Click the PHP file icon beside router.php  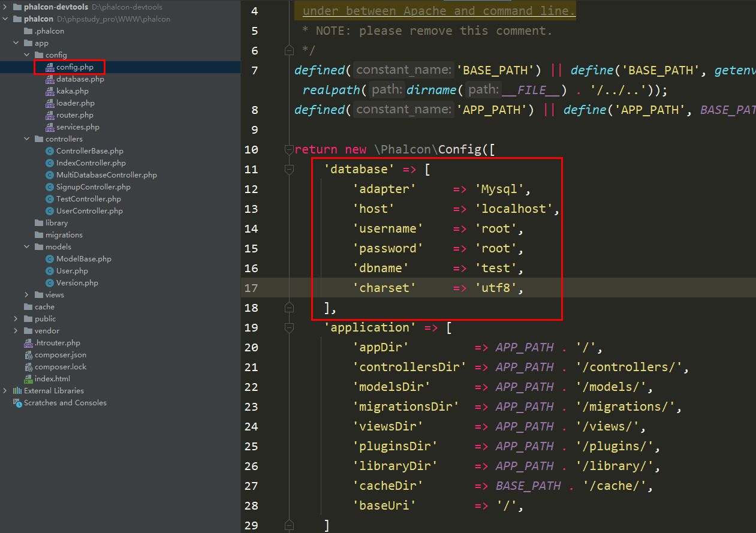tap(50, 115)
